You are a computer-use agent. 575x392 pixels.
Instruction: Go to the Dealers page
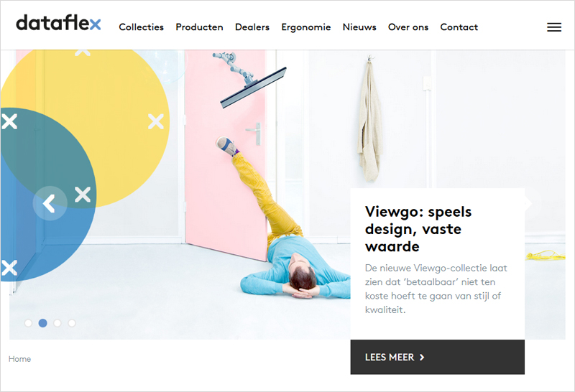[x=252, y=27]
